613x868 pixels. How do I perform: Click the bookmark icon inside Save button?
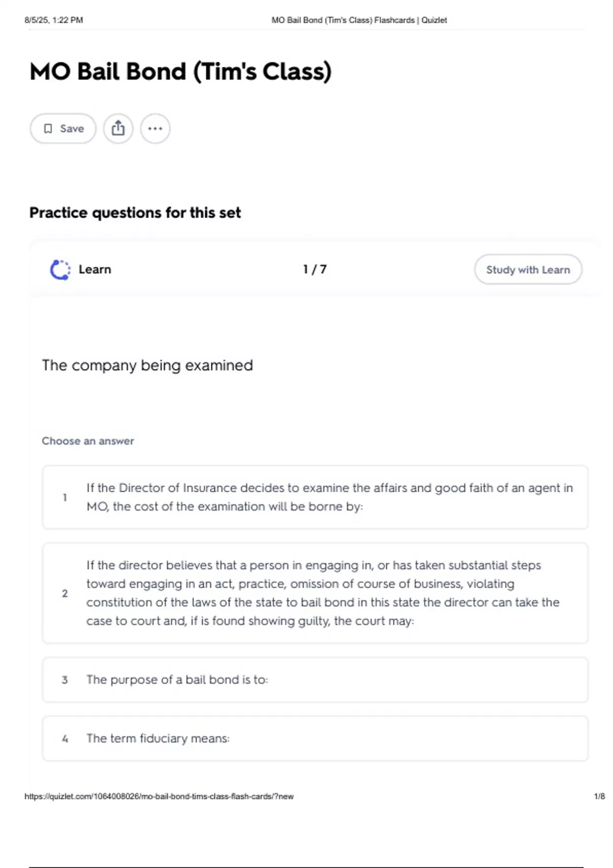(x=48, y=129)
